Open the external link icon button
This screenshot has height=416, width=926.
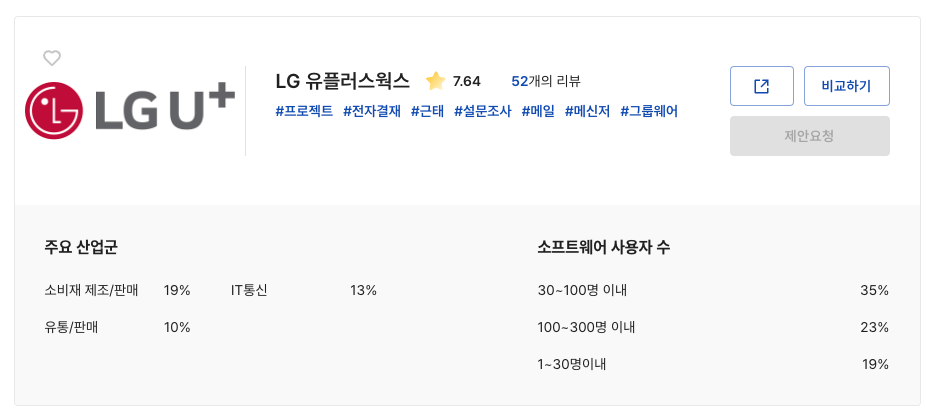coord(761,86)
